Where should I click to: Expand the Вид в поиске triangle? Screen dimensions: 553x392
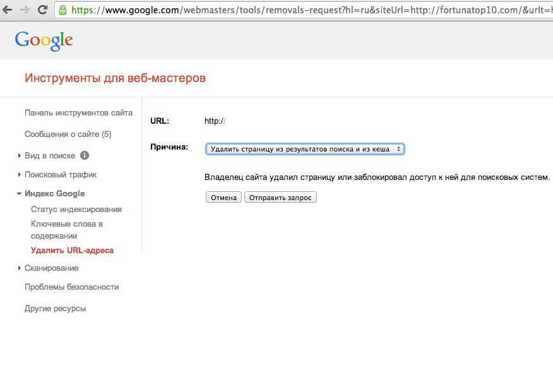(x=20, y=155)
